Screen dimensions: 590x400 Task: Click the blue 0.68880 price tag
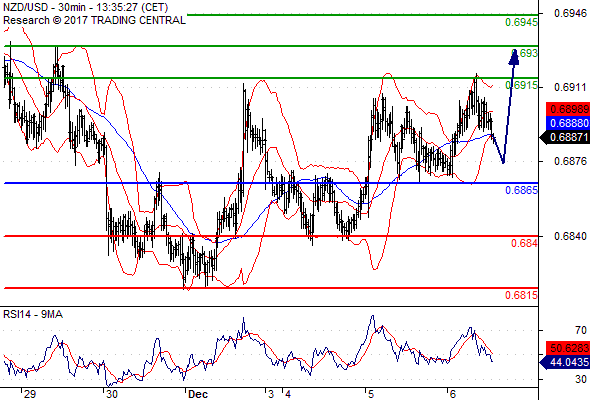coord(568,123)
